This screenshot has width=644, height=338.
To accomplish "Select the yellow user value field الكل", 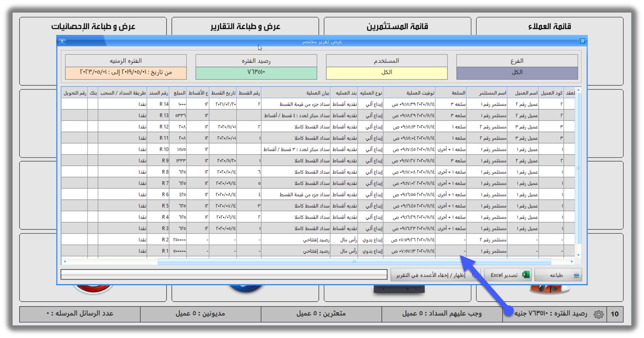I will click(387, 72).
